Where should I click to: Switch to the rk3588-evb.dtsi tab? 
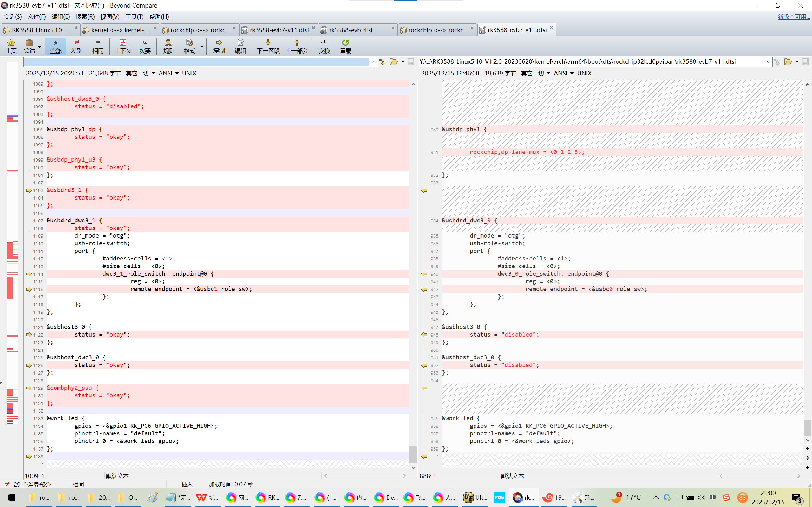coord(350,30)
